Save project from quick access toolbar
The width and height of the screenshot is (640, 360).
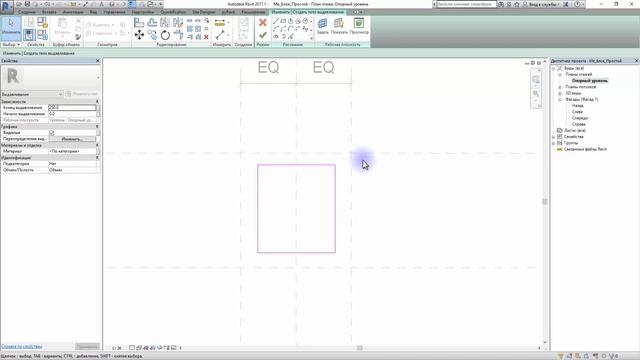click(x=27, y=4)
